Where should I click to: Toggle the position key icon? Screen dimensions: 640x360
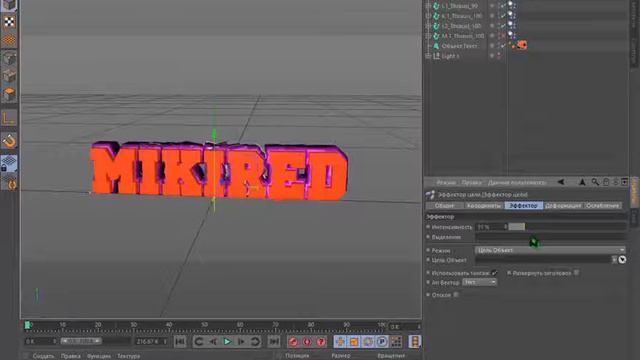340,341
